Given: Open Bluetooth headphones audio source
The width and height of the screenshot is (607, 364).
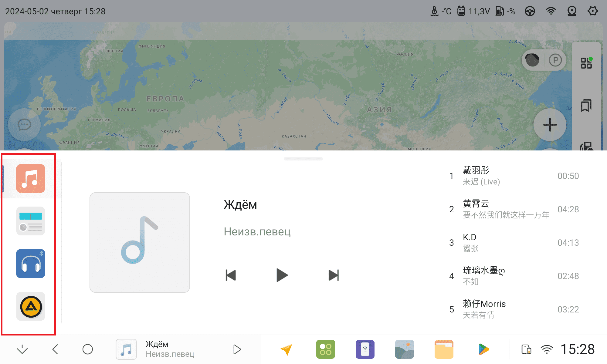Looking at the screenshot, I should click(30, 264).
